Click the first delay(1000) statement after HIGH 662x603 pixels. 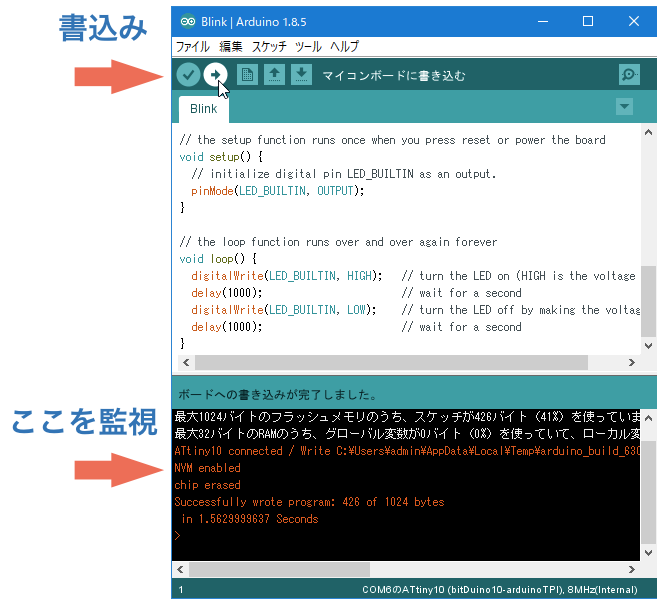226,293
